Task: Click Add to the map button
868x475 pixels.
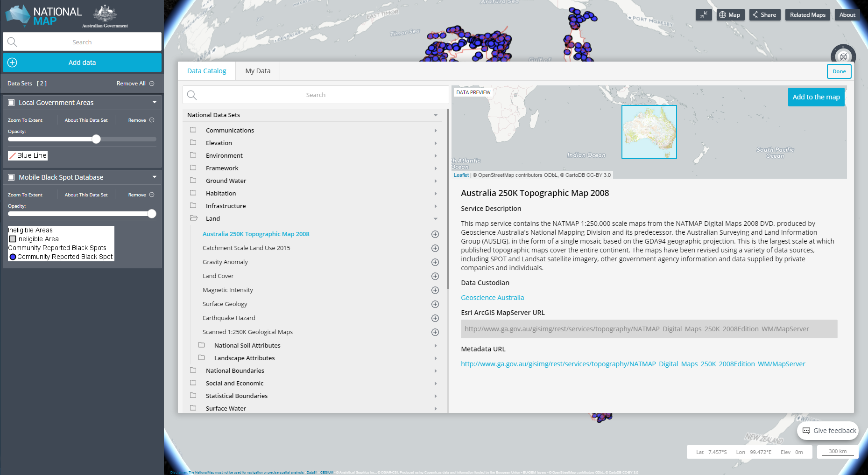Action: pyautogui.click(x=816, y=97)
